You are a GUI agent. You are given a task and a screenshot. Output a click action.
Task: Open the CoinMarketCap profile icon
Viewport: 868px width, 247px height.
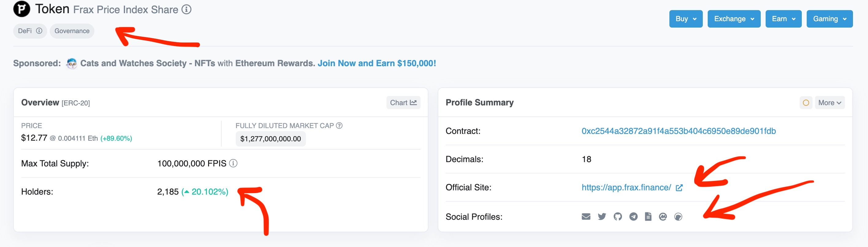pyautogui.click(x=663, y=216)
